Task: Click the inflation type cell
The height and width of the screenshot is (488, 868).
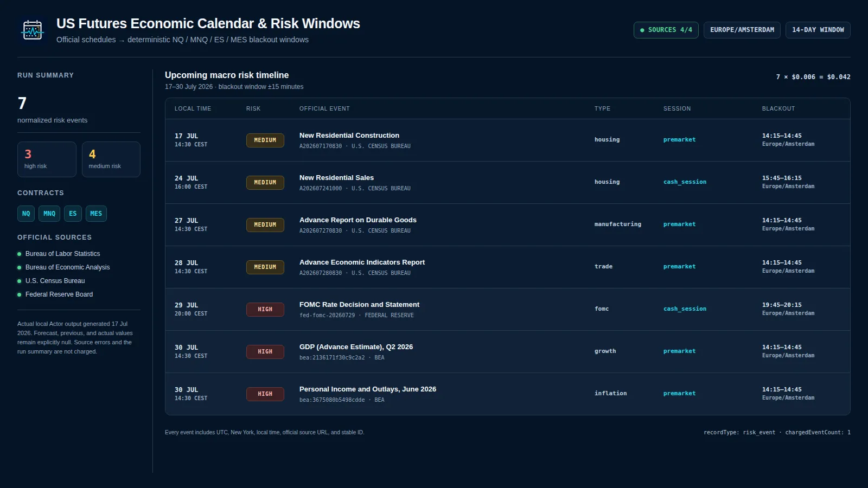Action: (611, 394)
